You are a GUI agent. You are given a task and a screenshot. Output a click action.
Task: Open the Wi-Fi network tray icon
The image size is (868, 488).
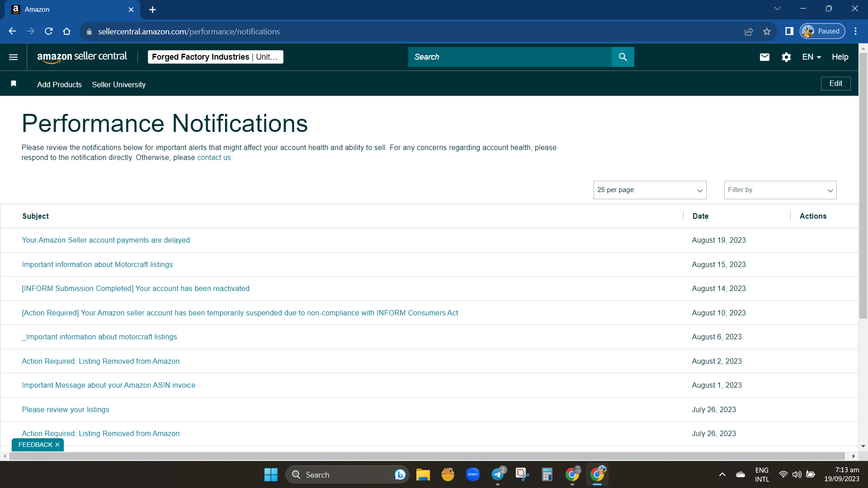(783, 474)
